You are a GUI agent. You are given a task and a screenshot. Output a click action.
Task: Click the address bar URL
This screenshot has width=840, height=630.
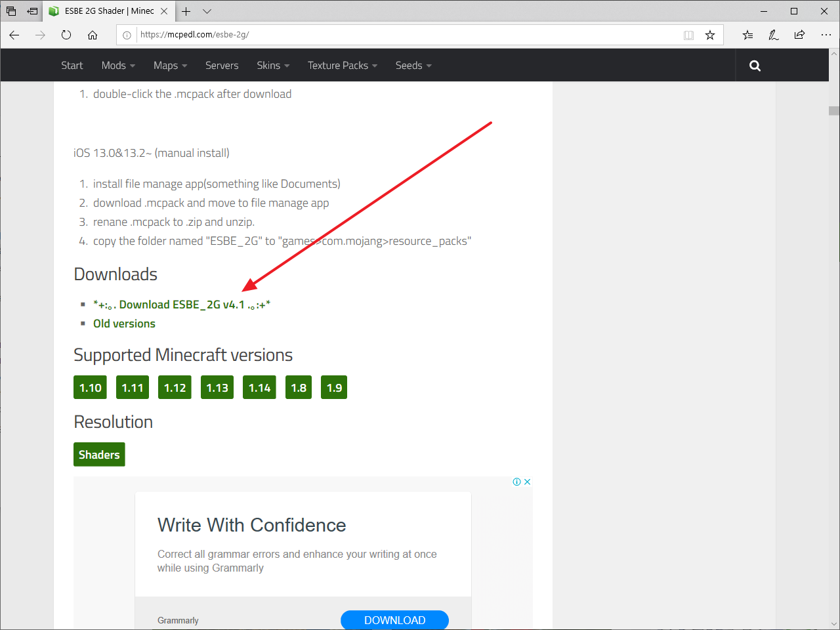195,35
